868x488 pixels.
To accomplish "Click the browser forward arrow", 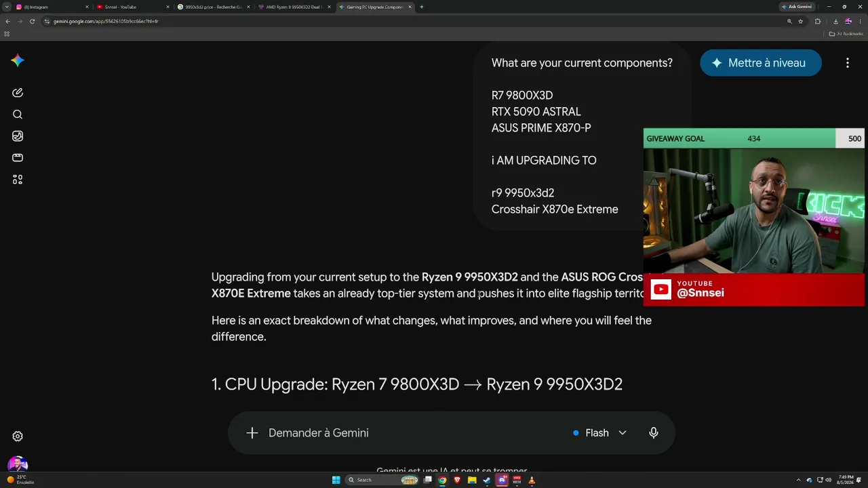I will 20,21.
